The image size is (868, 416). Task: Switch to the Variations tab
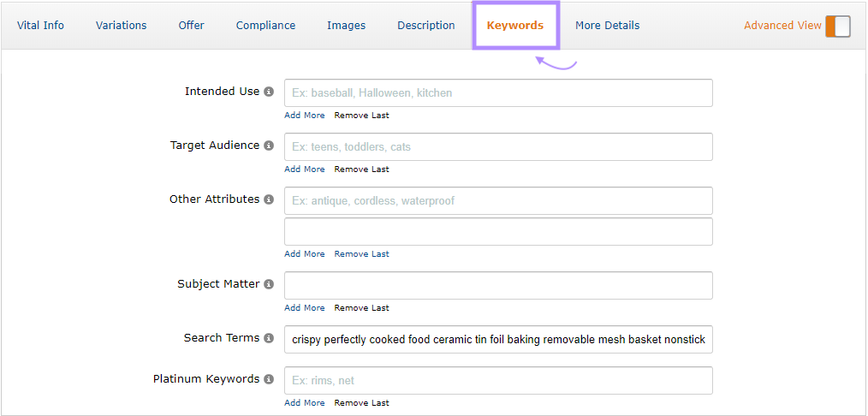coord(121,26)
